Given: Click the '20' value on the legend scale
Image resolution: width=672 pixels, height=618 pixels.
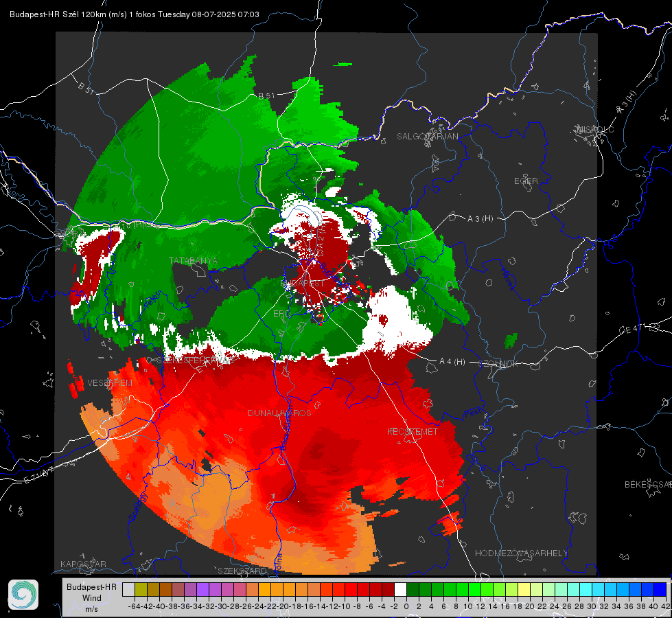Looking at the screenshot, I should click(530, 606).
